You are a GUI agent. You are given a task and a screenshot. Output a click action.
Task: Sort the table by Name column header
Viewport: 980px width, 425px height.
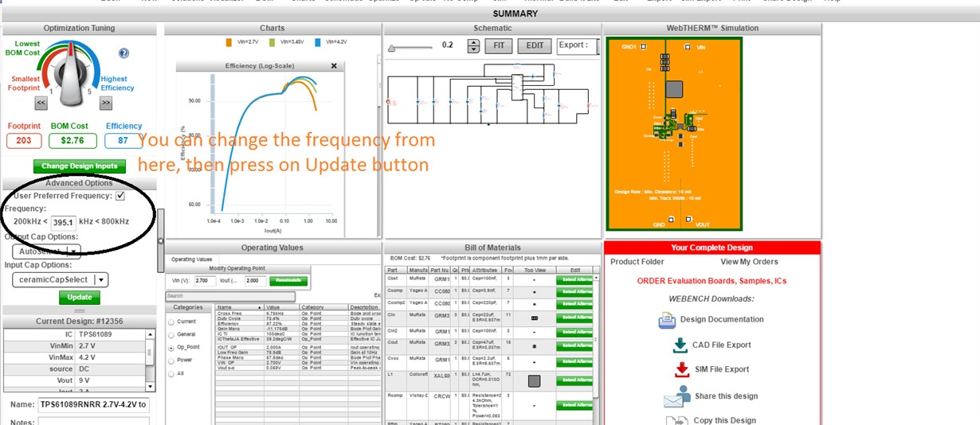(240, 307)
